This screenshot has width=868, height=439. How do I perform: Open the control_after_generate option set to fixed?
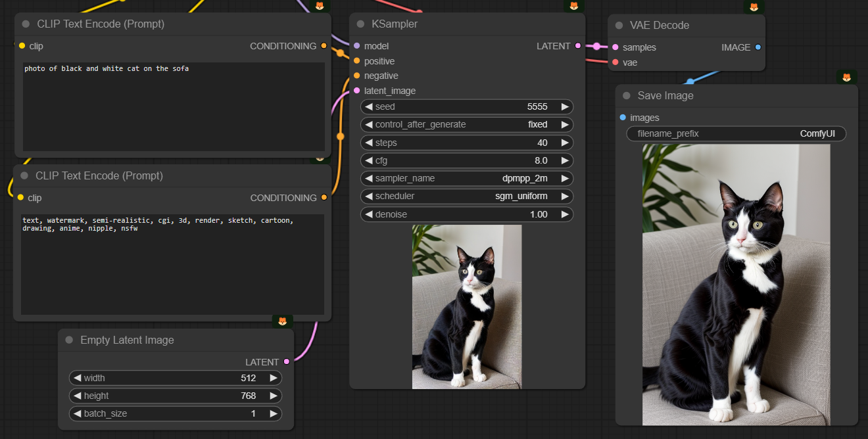click(467, 124)
